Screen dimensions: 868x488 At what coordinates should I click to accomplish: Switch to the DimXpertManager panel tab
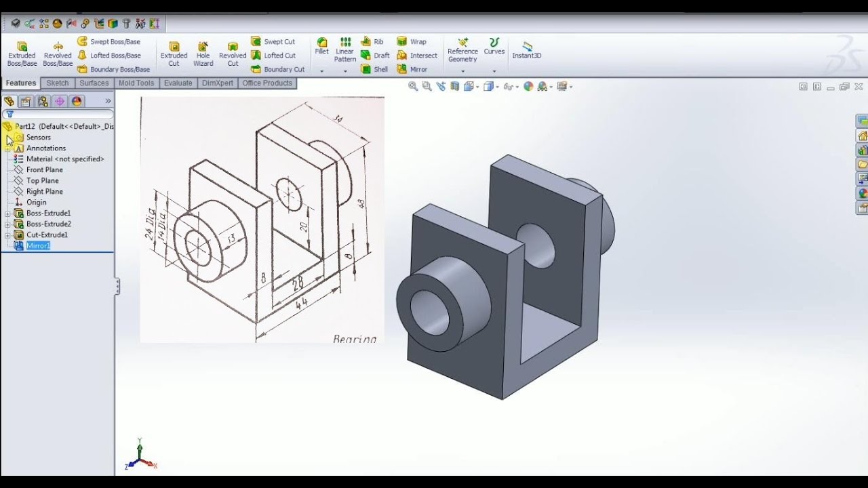tap(60, 101)
